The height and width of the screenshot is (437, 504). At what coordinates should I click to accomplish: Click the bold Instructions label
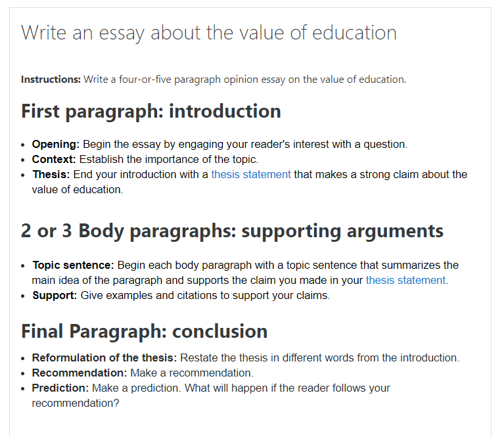click(x=51, y=79)
